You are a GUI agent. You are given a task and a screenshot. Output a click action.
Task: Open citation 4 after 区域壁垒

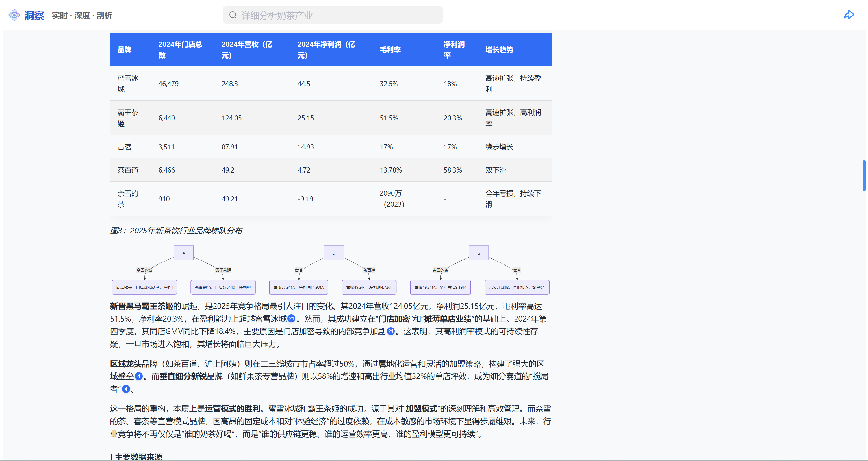pos(138,376)
